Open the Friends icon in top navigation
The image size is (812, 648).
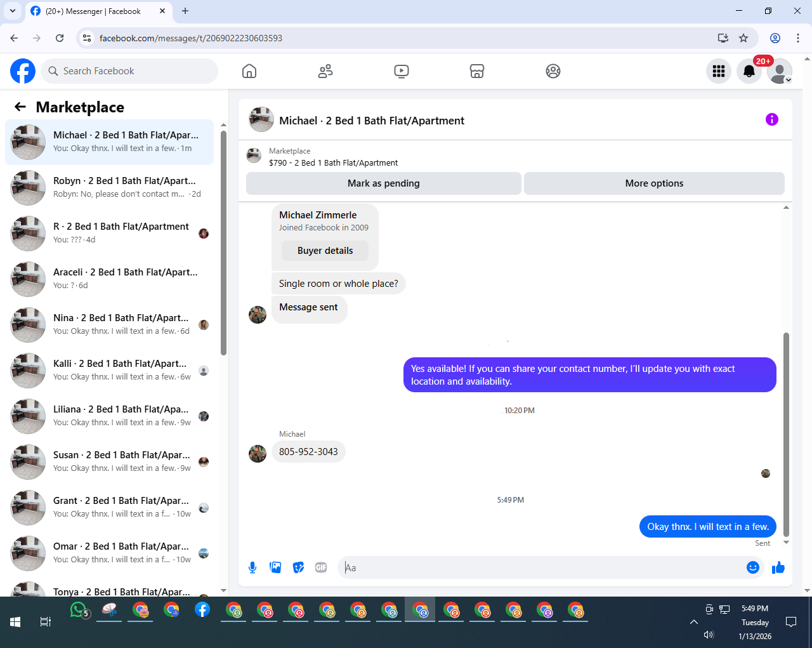click(325, 71)
